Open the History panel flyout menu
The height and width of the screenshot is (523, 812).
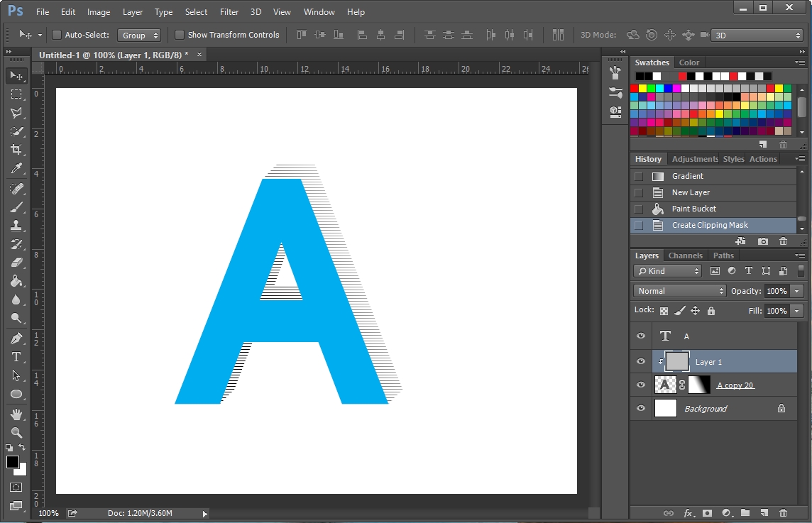799,158
